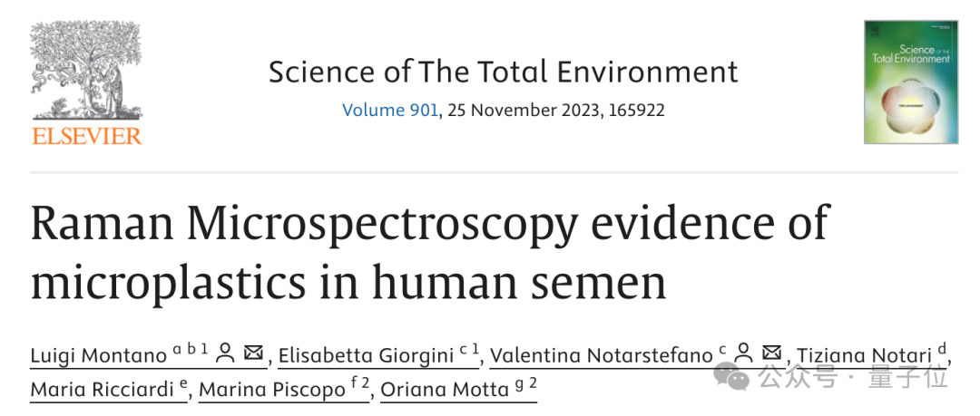980x416 pixels.
Task: Open the Volume 901 link
Action: [390, 111]
